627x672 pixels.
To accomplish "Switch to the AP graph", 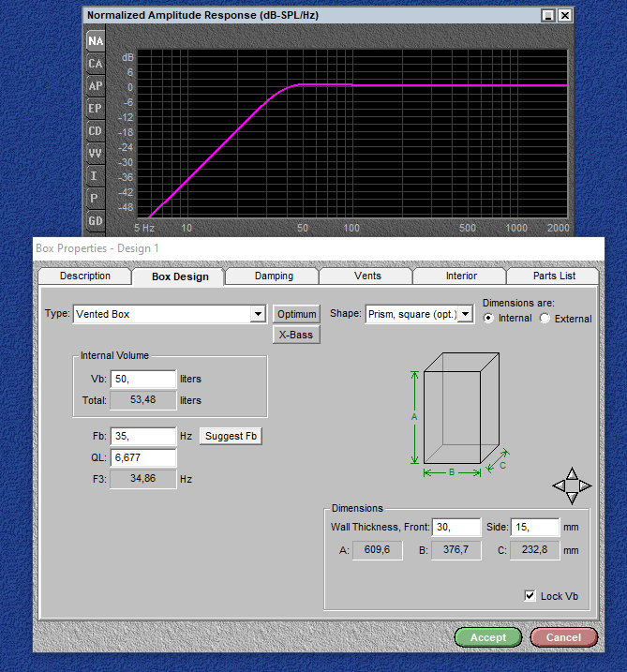I will [96, 86].
